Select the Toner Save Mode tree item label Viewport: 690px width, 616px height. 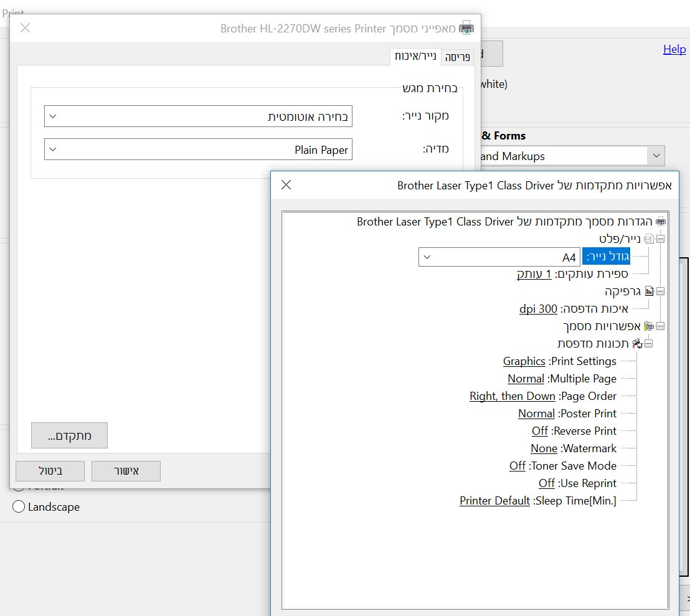572,465
